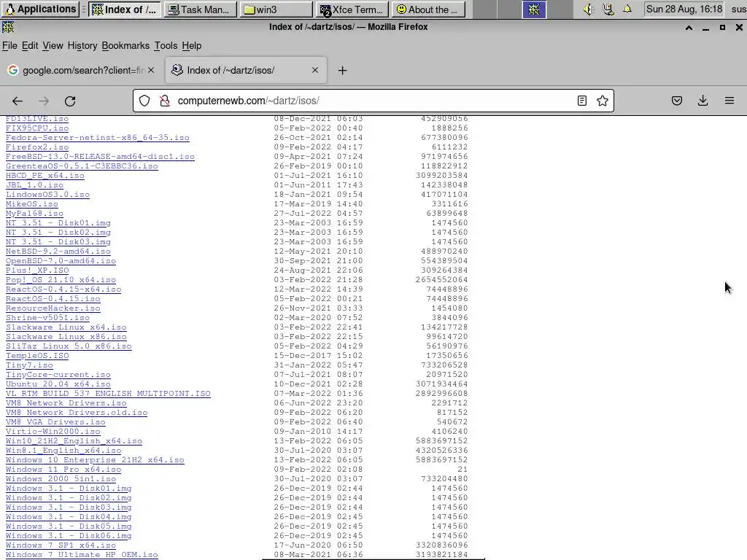Image resolution: width=747 pixels, height=560 pixels.
Task: Click the Win8.1_English_x64.iso link
Action: [x=63, y=451]
